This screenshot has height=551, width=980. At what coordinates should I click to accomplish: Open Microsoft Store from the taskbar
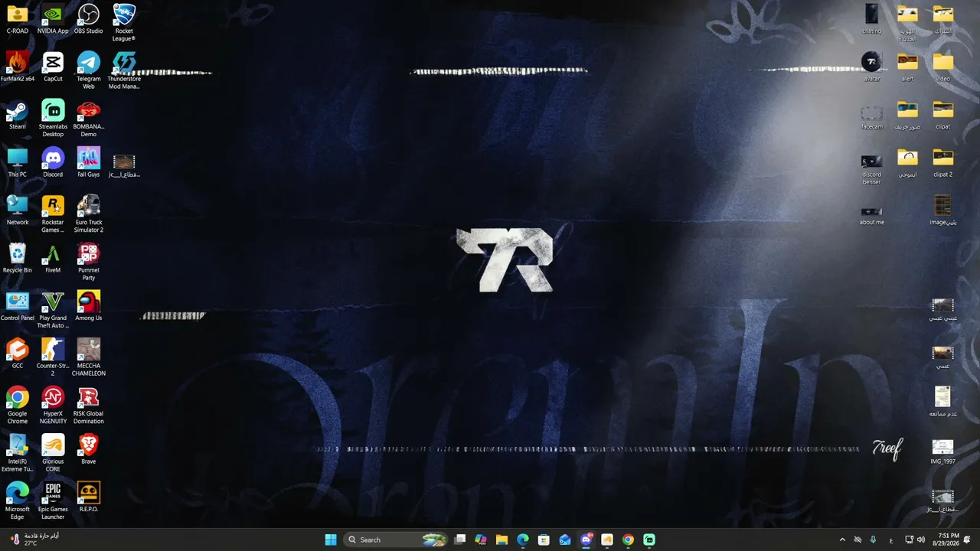[x=544, y=540]
